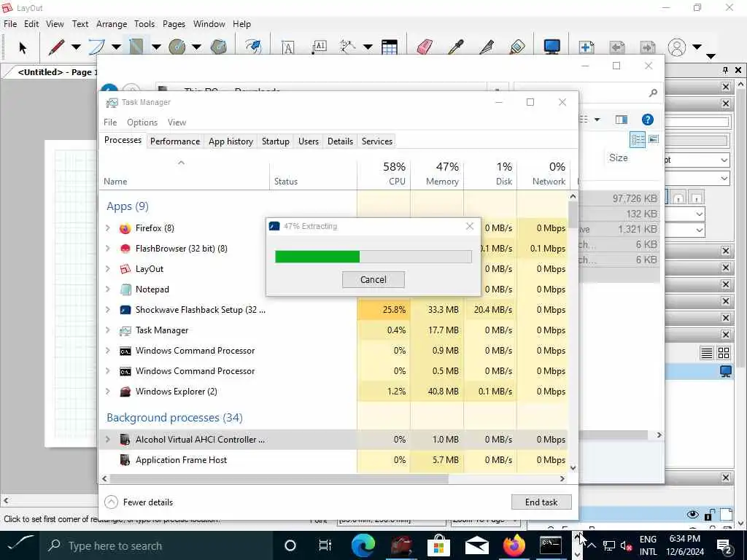The image size is (747, 560).
Task: Expand the Firefox (8) process group
Action: 108,228
